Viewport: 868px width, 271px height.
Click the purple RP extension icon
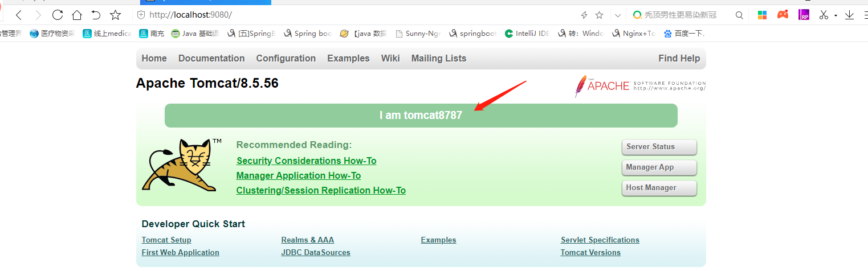point(804,15)
